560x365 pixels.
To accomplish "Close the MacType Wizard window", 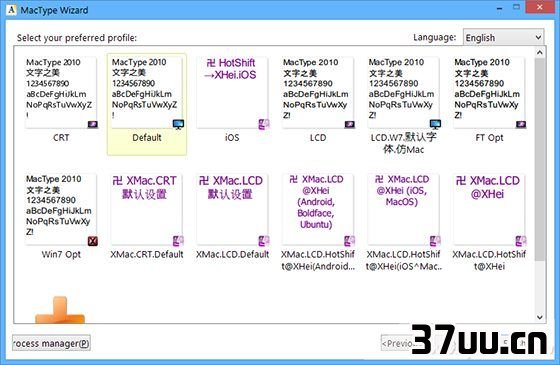I will [x=540, y=7].
